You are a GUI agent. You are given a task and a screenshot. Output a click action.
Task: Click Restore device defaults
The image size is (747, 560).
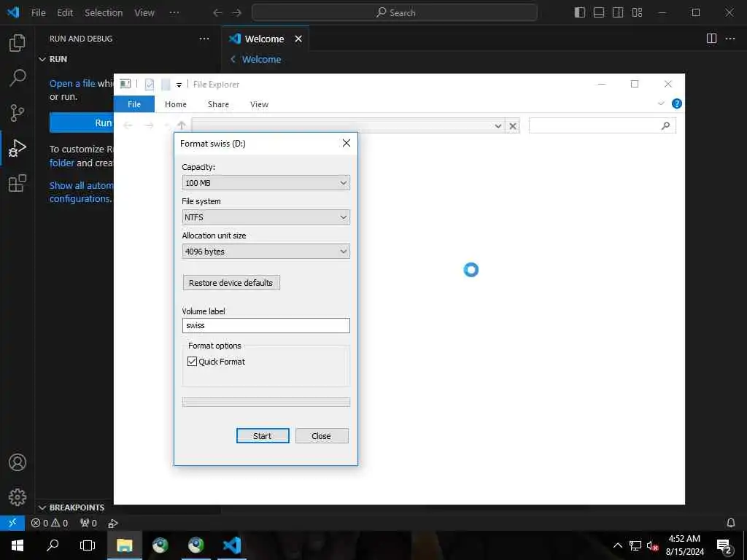[x=231, y=283]
